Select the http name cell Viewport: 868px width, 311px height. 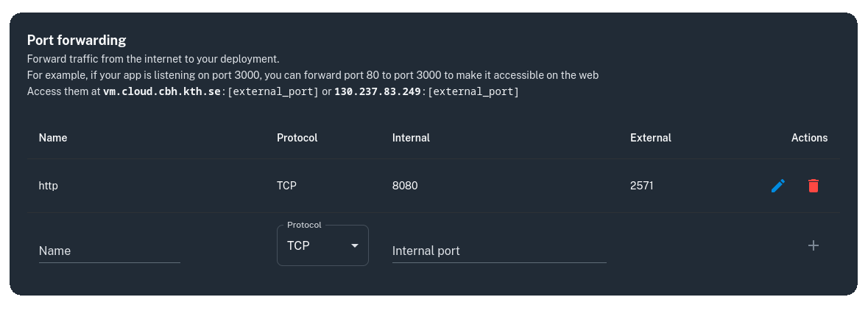tap(49, 186)
